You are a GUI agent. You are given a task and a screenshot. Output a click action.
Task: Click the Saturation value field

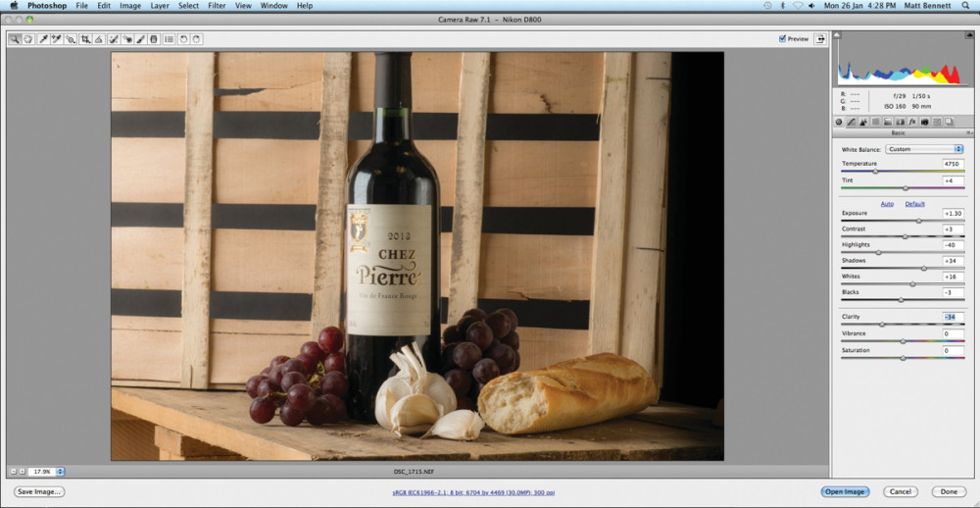954,350
